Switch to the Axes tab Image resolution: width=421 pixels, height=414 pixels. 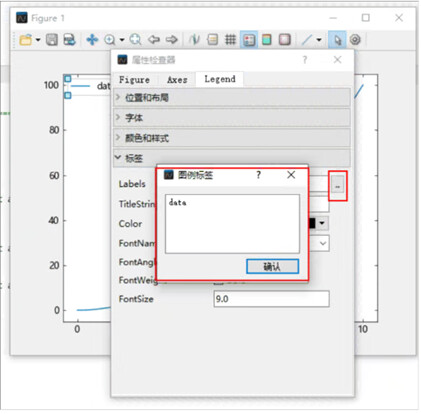click(x=177, y=80)
